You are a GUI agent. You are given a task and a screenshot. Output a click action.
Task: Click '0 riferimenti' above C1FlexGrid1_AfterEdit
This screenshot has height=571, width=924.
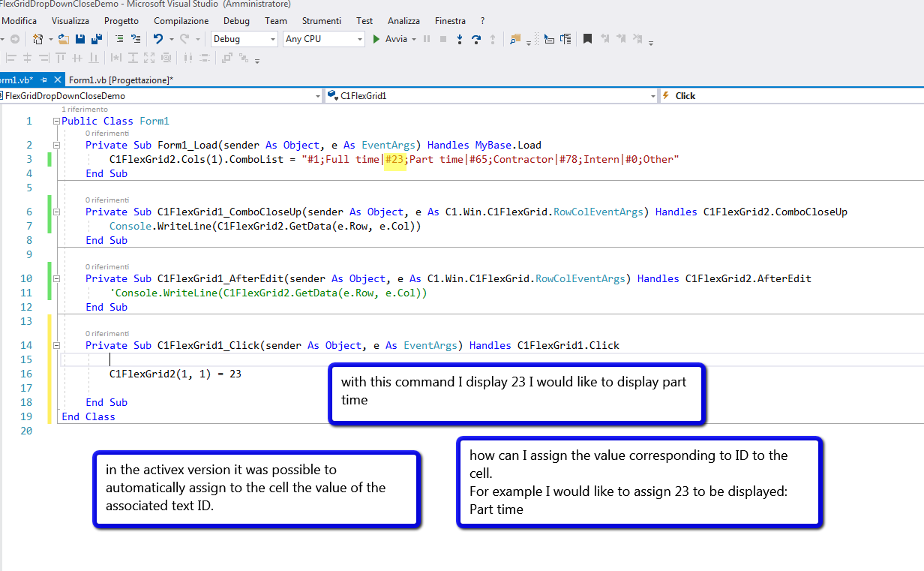pyautogui.click(x=107, y=267)
